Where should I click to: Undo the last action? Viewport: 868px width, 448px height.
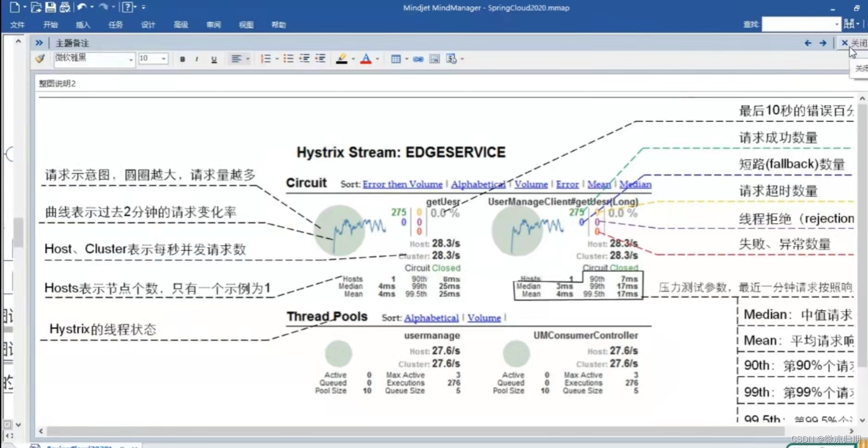(x=82, y=7)
